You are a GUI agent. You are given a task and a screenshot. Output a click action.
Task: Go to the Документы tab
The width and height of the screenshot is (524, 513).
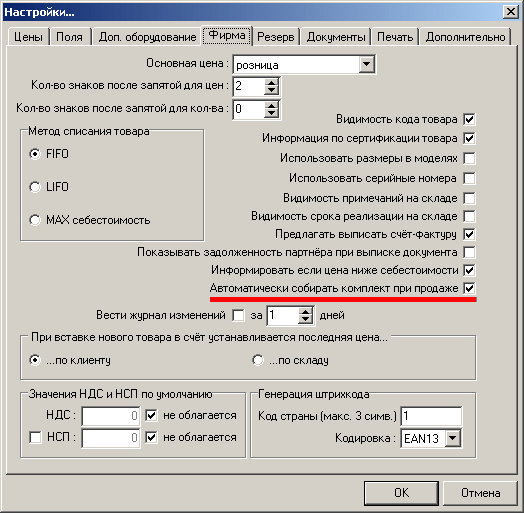tap(336, 37)
